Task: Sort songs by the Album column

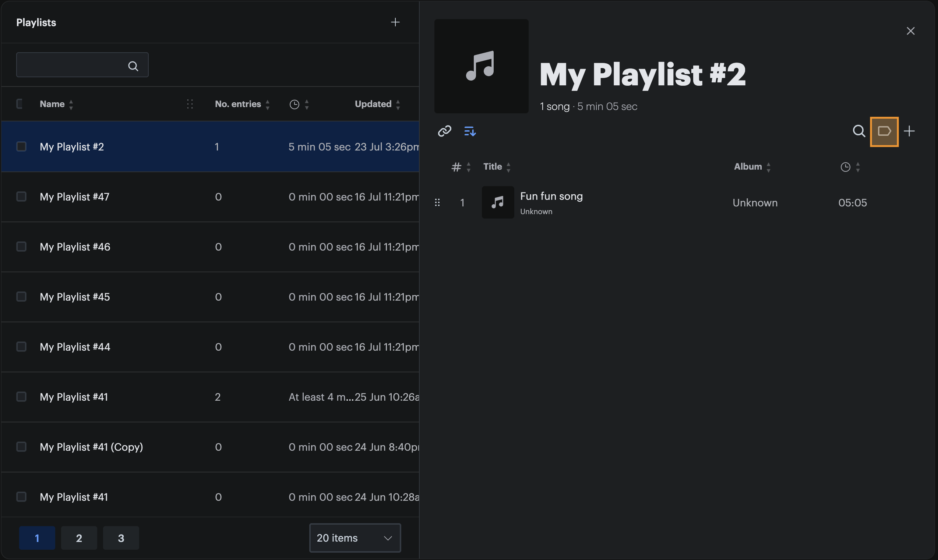Action: pyautogui.click(x=752, y=167)
